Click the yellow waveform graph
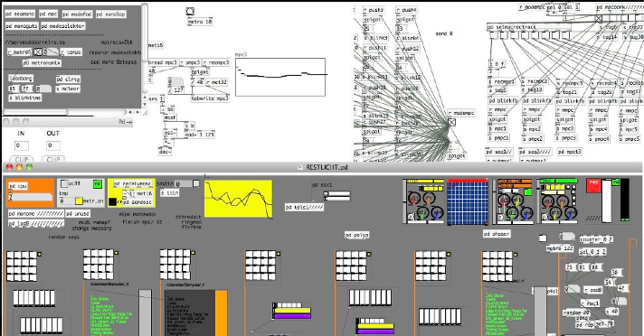 238,199
